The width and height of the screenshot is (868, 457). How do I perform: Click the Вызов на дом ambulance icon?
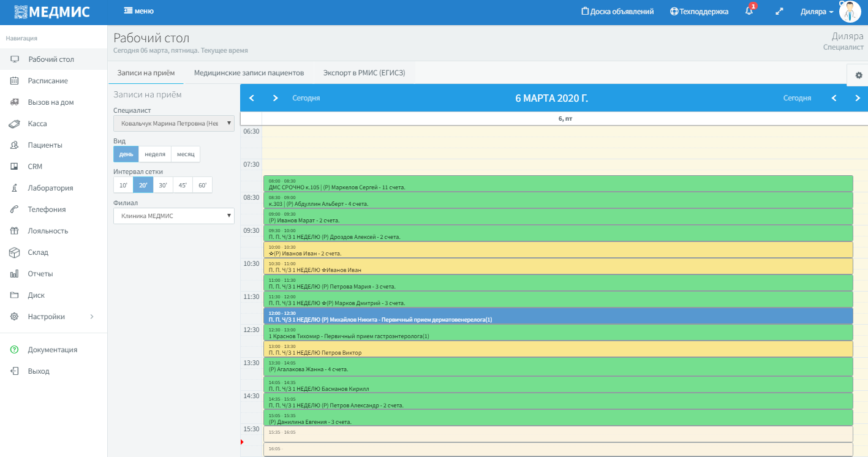click(x=15, y=102)
